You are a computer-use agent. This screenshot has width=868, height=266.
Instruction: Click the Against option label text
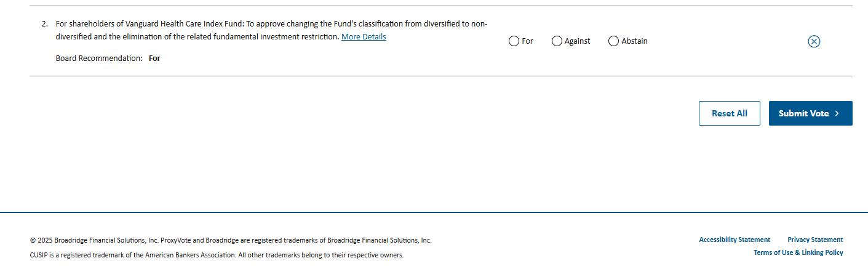(577, 41)
